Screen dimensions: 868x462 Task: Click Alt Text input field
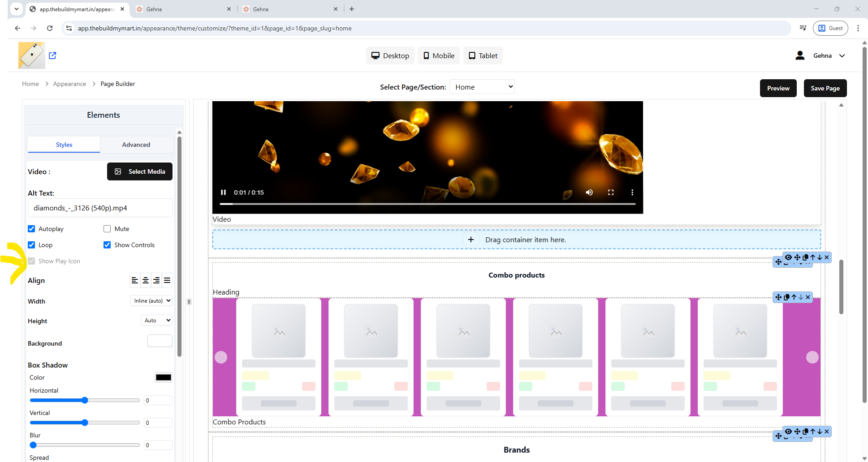point(100,208)
